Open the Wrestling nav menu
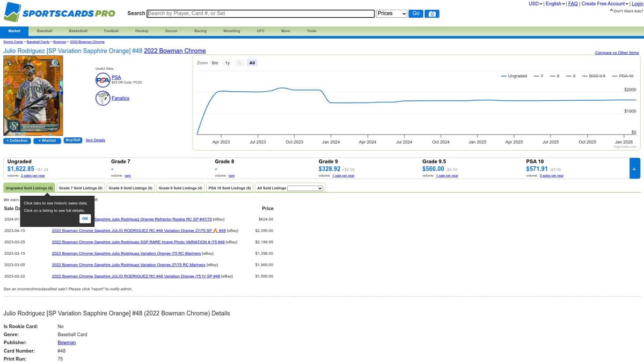 click(231, 31)
